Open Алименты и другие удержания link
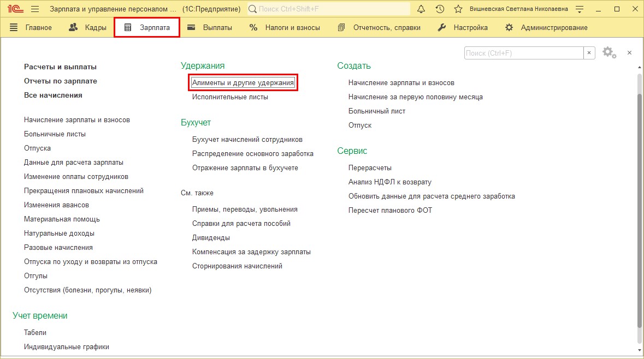Screen dimensions: 644x359 [243, 83]
